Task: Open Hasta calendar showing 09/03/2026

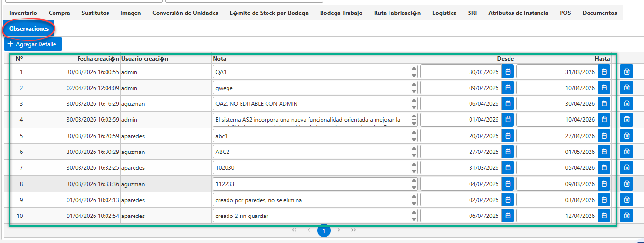Action: [604, 184]
